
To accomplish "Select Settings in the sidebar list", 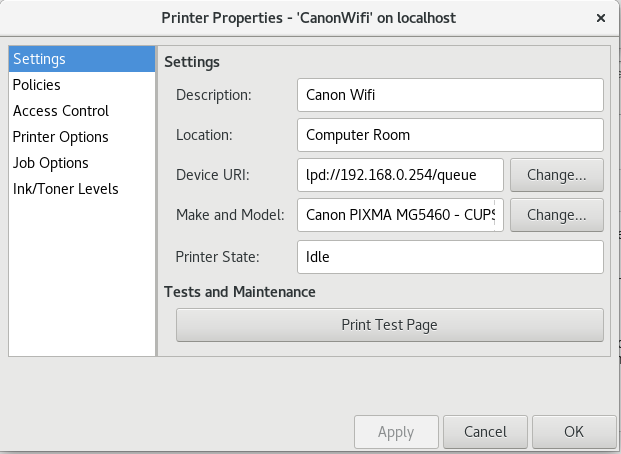I will 82,59.
